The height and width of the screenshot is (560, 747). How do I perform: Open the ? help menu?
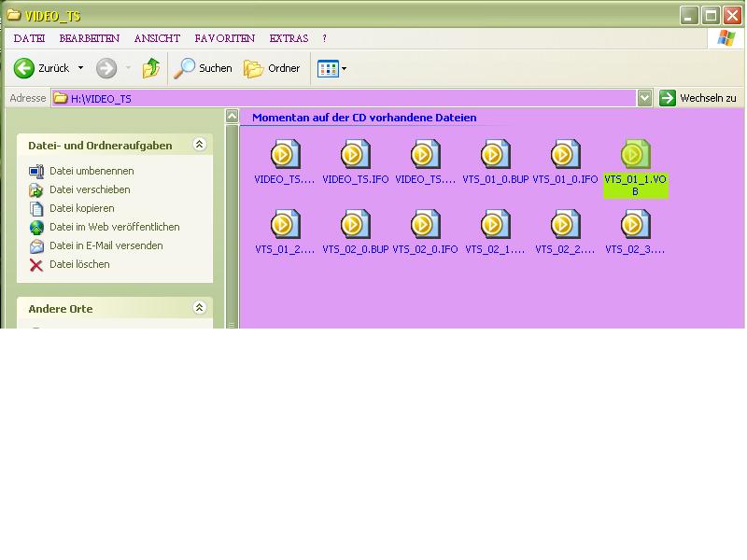(x=324, y=38)
